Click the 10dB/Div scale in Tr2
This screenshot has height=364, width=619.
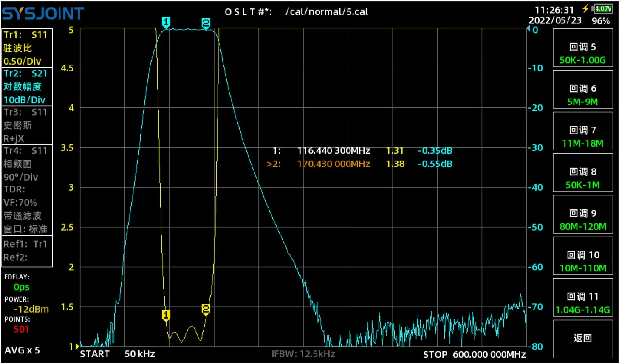click(24, 100)
